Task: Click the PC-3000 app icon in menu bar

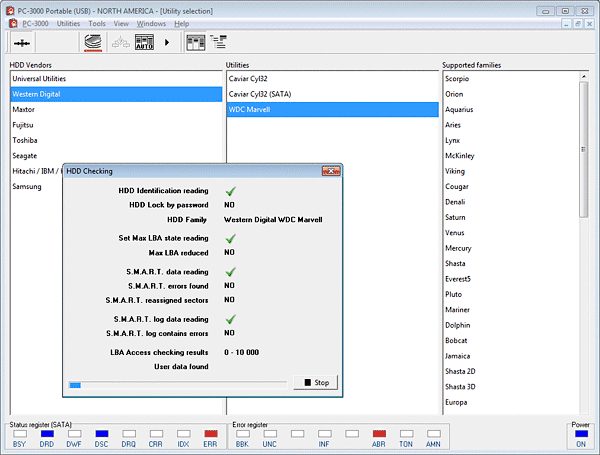Action: pyautogui.click(x=11, y=22)
